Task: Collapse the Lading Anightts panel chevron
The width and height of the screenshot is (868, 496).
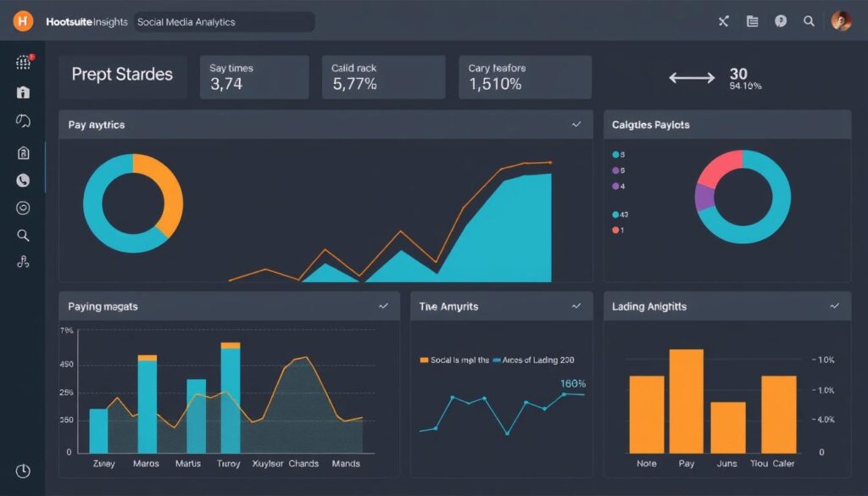Action: tap(835, 306)
